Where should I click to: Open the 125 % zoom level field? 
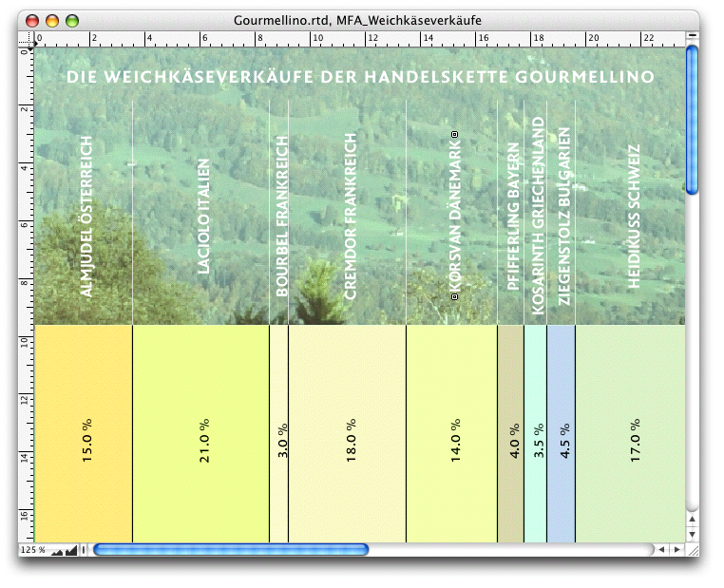click(32, 550)
